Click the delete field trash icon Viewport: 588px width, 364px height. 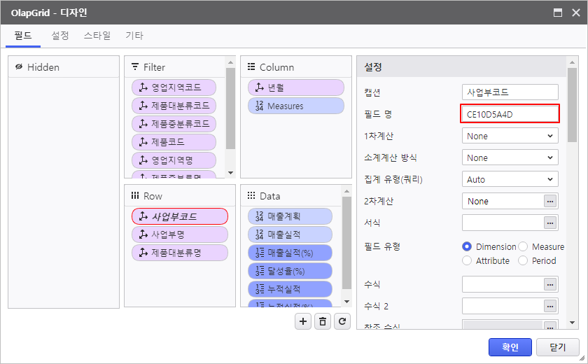[x=323, y=321]
